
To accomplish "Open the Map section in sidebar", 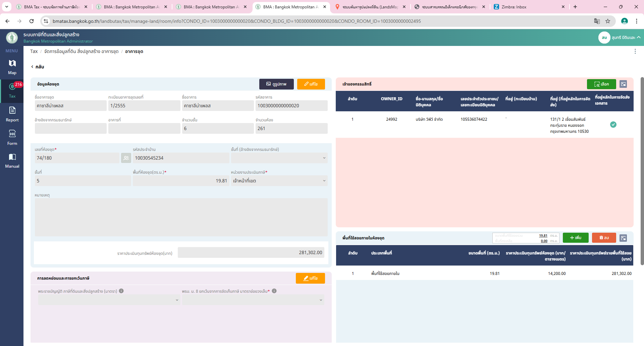I will (12, 67).
